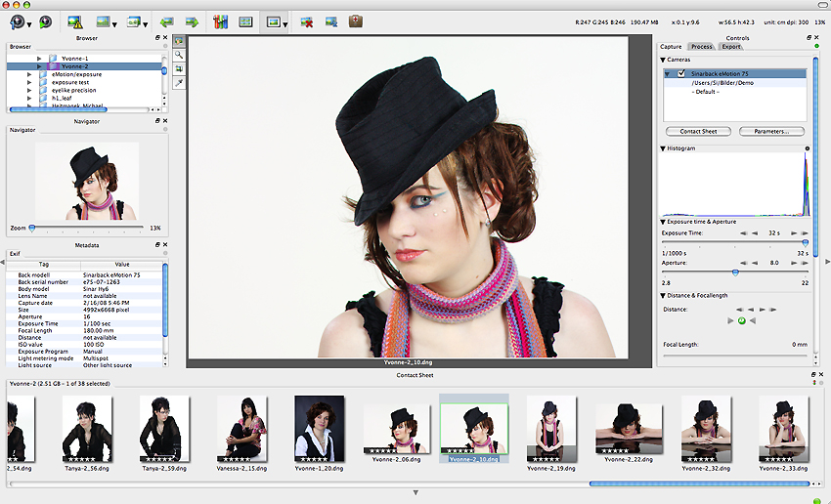
Task: Click the brown first aid case icon
Action: (356, 21)
